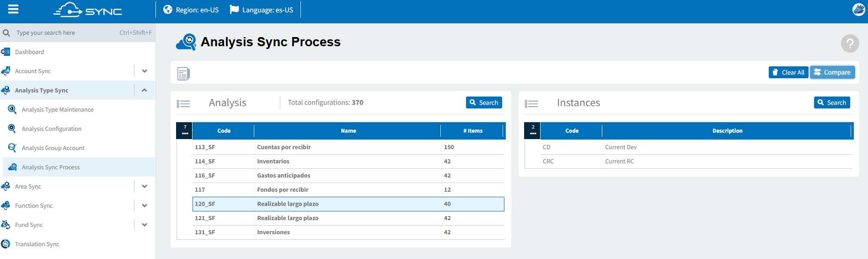This screenshot has width=868, height=259.
Task: Click the Analysis Type Maintenance icon
Action: coord(12,109)
